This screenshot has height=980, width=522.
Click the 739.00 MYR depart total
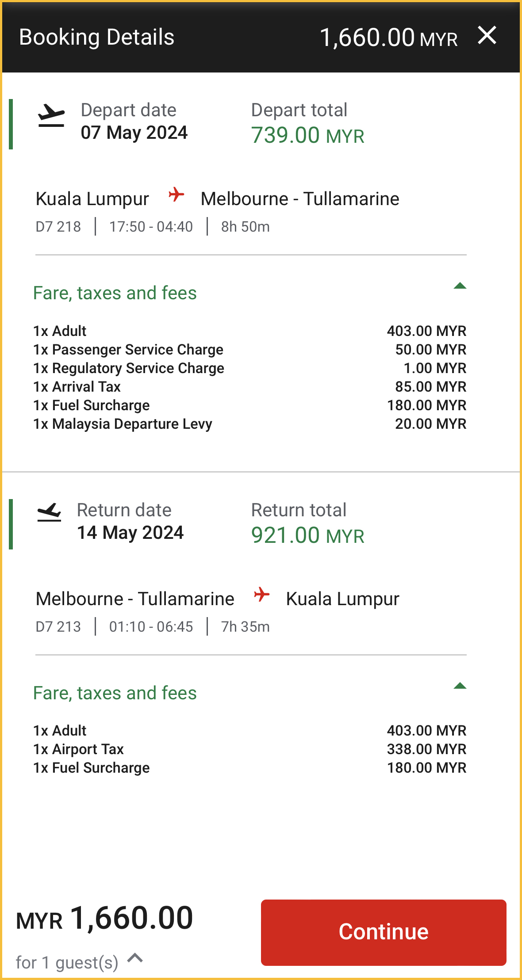[x=307, y=135]
